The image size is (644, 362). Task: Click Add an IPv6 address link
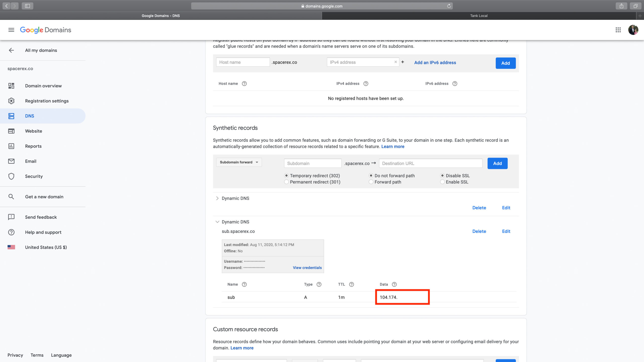[435, 63]
